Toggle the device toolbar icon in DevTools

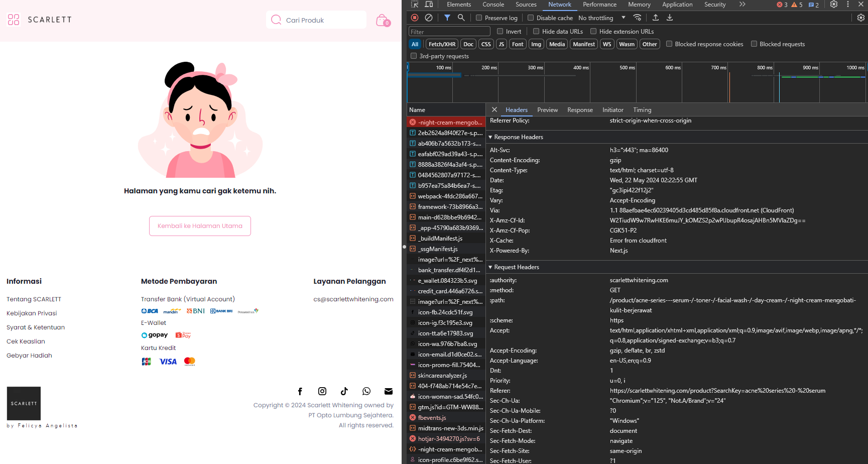429,5
